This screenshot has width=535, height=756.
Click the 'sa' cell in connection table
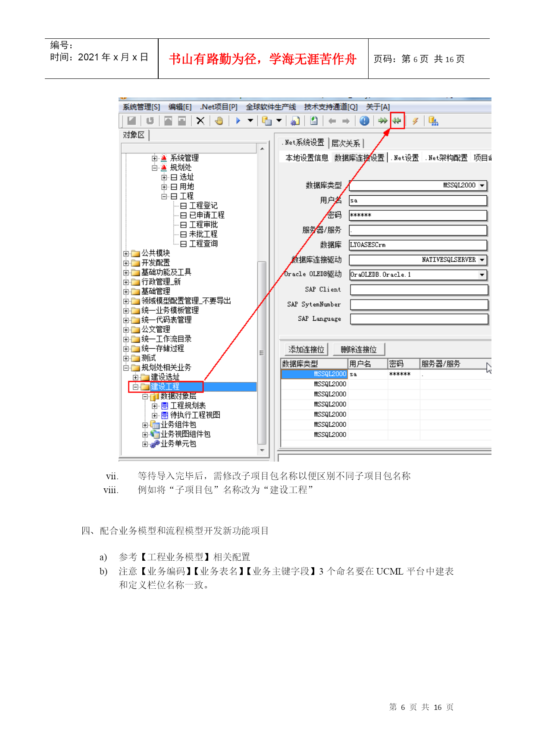(368, 375)
